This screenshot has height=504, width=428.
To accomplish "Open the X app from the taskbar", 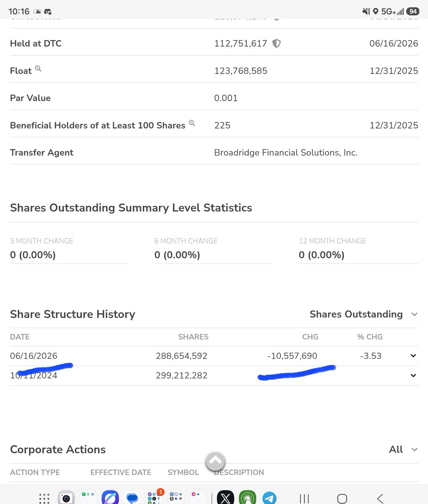I will click(x=225, y=498).
